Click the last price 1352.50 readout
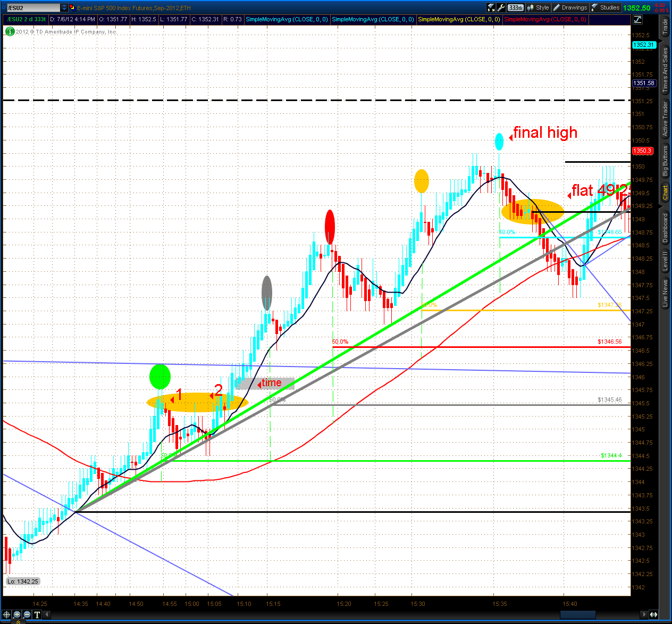The image size is (672, 624). click(x=636, y=8)
